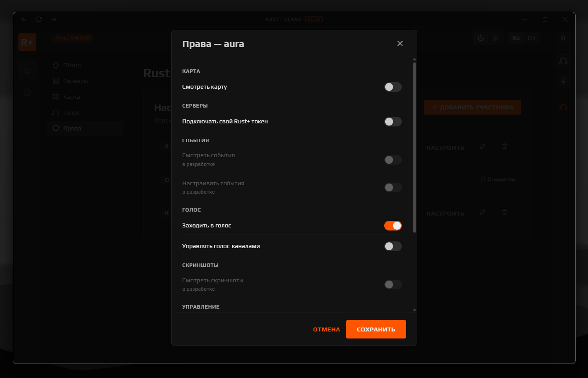
Task: Select RU language option
Action: pos(516,38)
